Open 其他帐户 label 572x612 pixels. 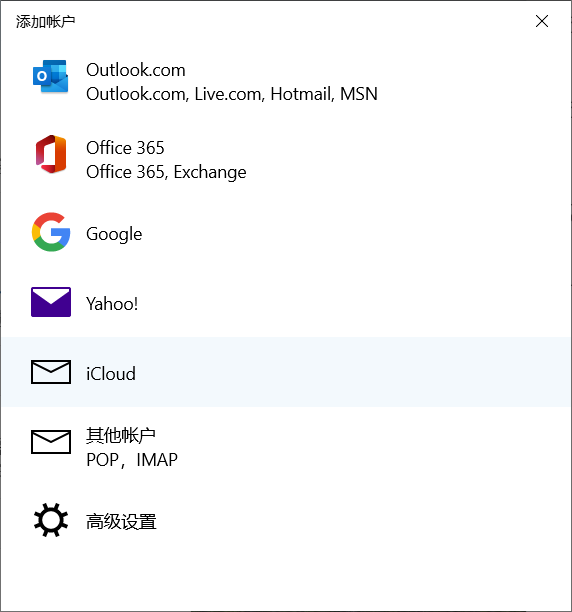click(121, 435)
